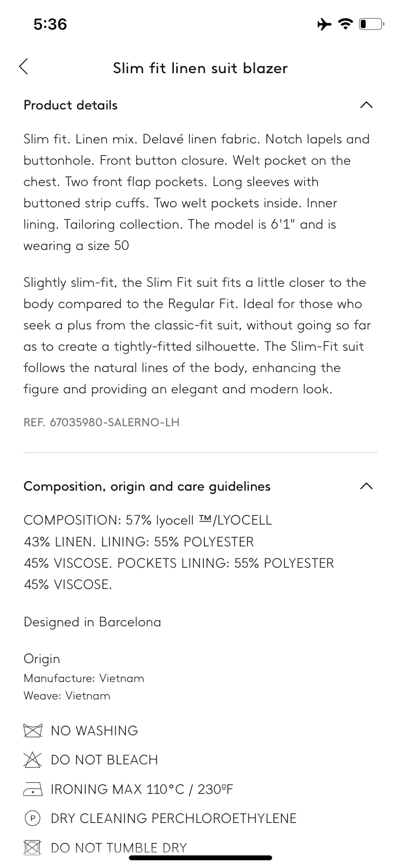The image size is (401, 868).
Task: Tap the 5:36 clock in status bar
Action: 50,24
